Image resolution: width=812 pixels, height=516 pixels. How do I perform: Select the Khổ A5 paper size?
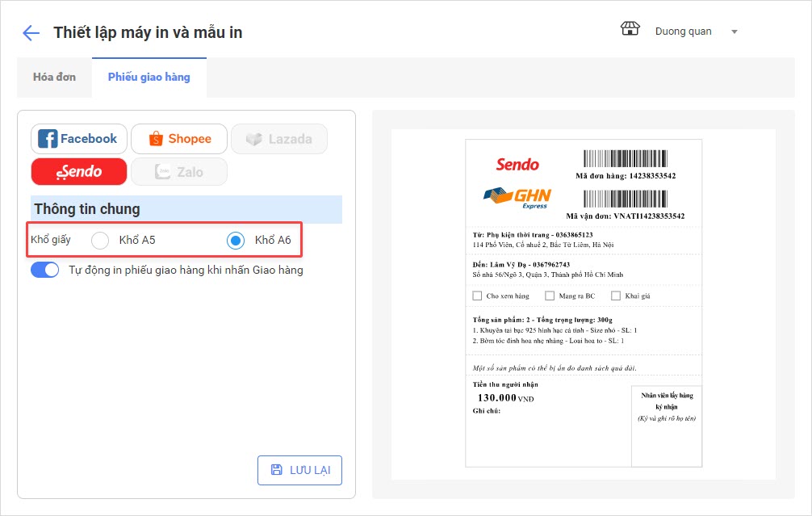[100, 240]
